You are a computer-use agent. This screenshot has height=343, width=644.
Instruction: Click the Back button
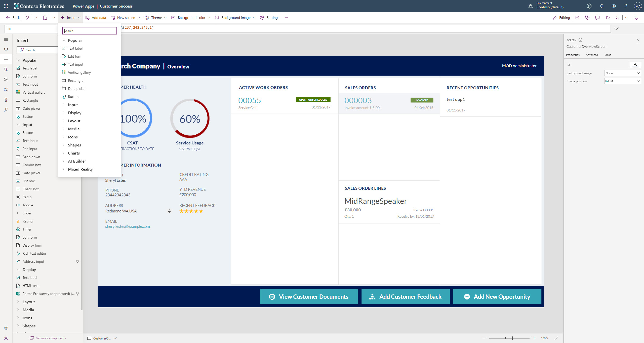point(13,18)
